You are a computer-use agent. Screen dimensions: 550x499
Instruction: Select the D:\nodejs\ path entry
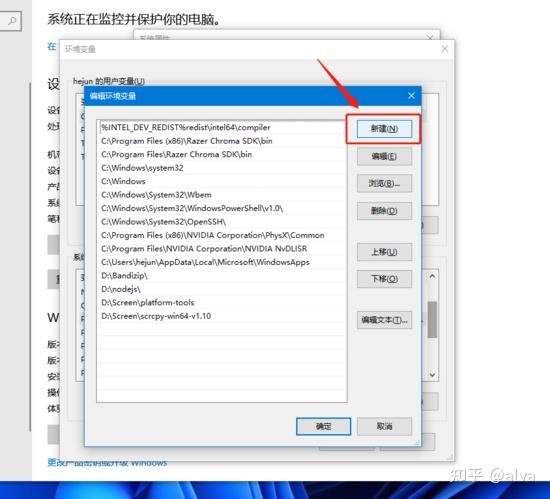tap(222, 289)
